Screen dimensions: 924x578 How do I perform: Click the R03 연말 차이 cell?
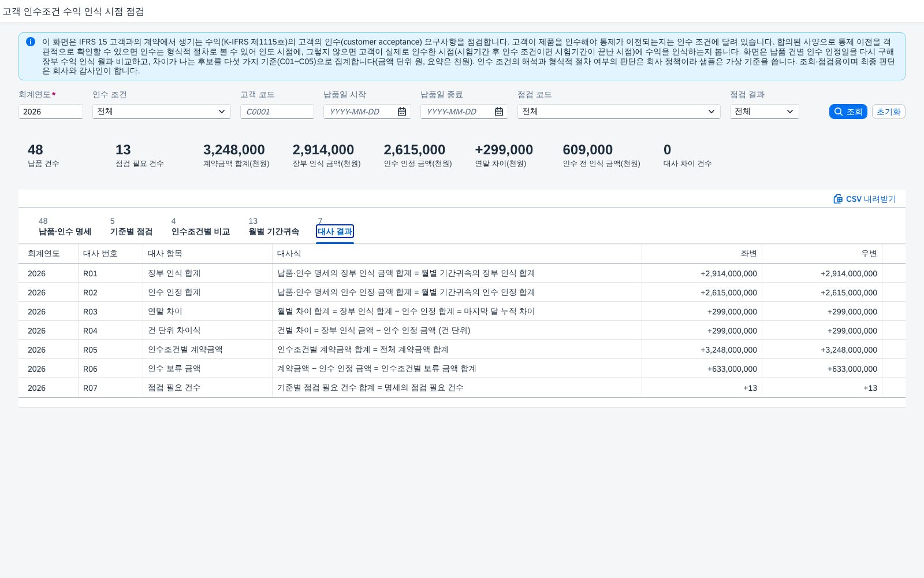pyautogui.click(x=208, y=312)
